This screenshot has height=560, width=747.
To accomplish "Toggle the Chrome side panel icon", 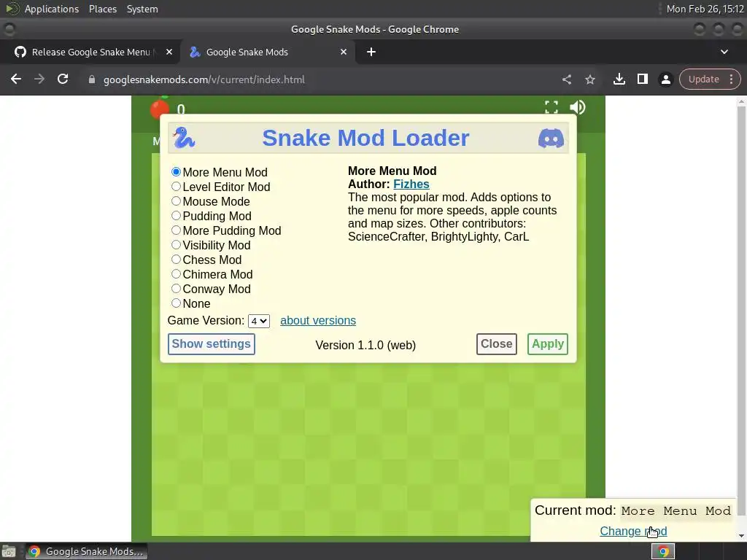I will (x=642, y=79).
